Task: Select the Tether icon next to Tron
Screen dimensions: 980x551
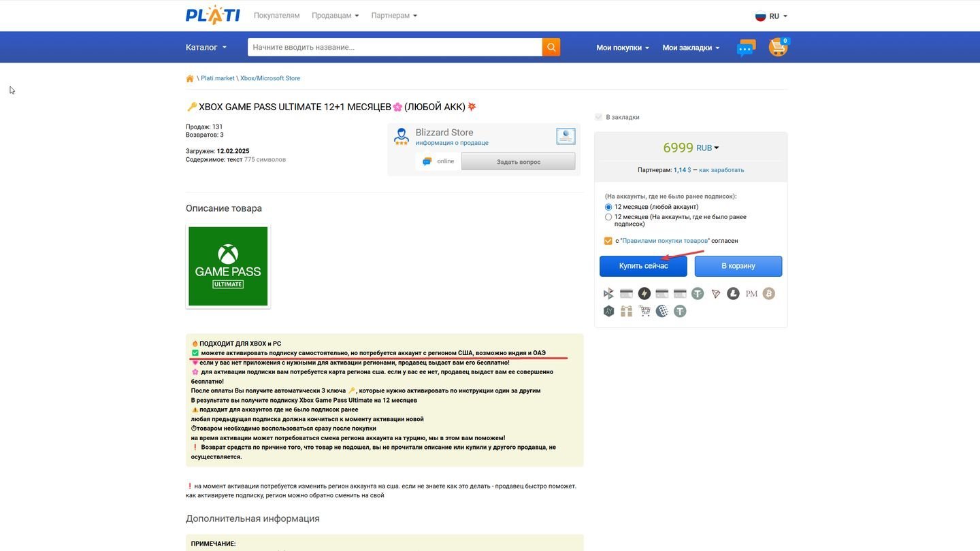Action: pos(698,294)
